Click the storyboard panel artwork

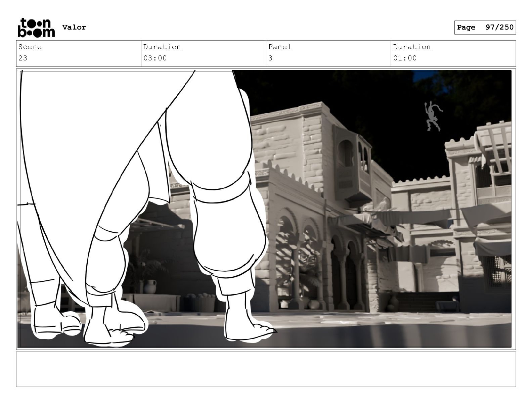tap(265, 209)
